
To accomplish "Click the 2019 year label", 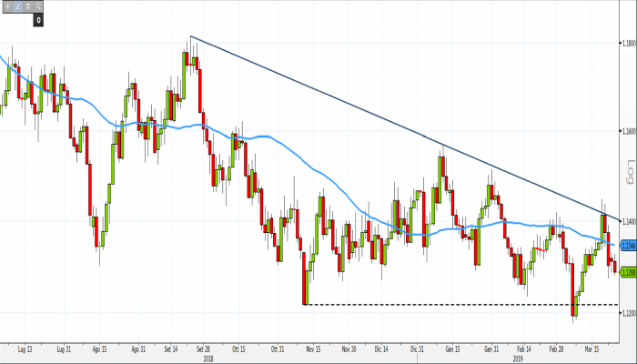I will [x=518, y=359].
